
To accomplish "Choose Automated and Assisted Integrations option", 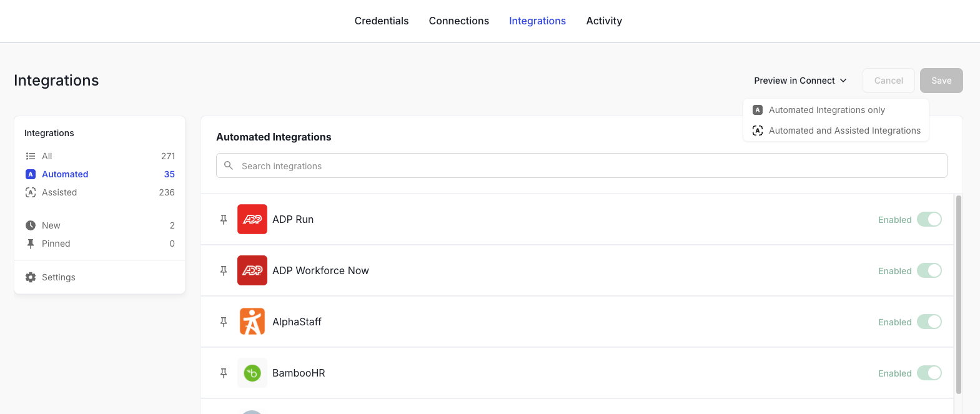I will [x=836, y=131].
